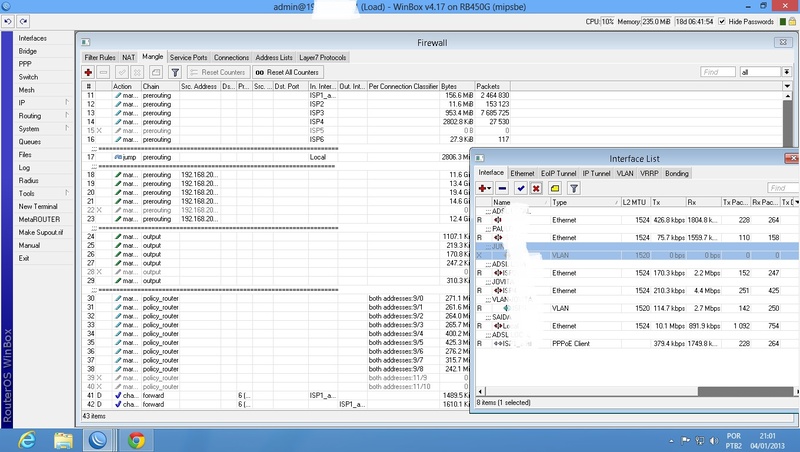Open EoIP Tunnel tab in Interface List
This screenshot has height=452, width=800.
559,173
